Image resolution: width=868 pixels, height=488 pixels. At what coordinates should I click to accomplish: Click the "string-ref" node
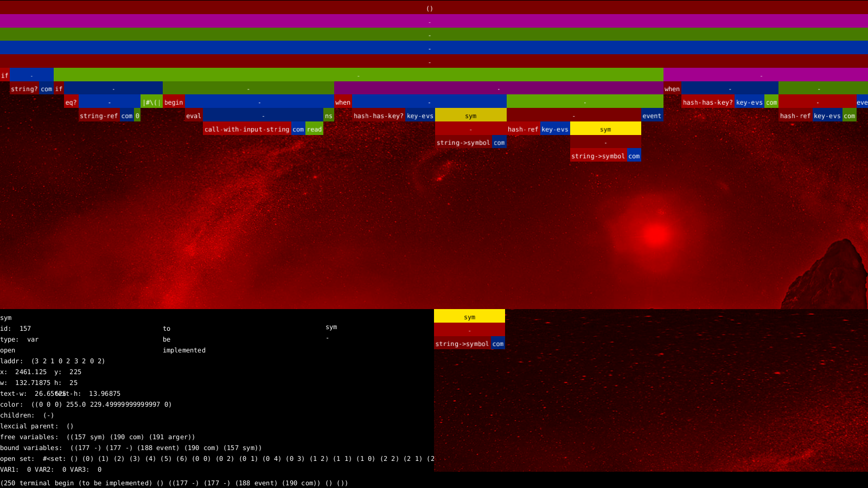pyautogui.click(x=99, y=116)
